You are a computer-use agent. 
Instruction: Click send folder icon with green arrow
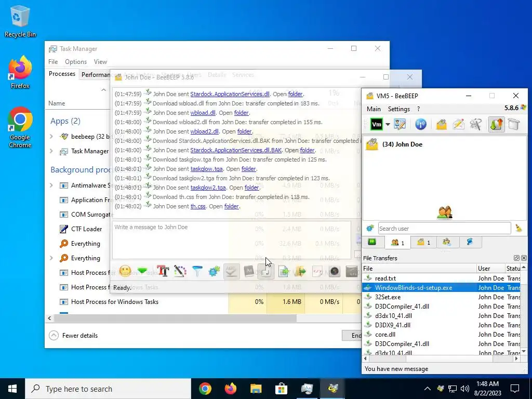coord(300,271)
